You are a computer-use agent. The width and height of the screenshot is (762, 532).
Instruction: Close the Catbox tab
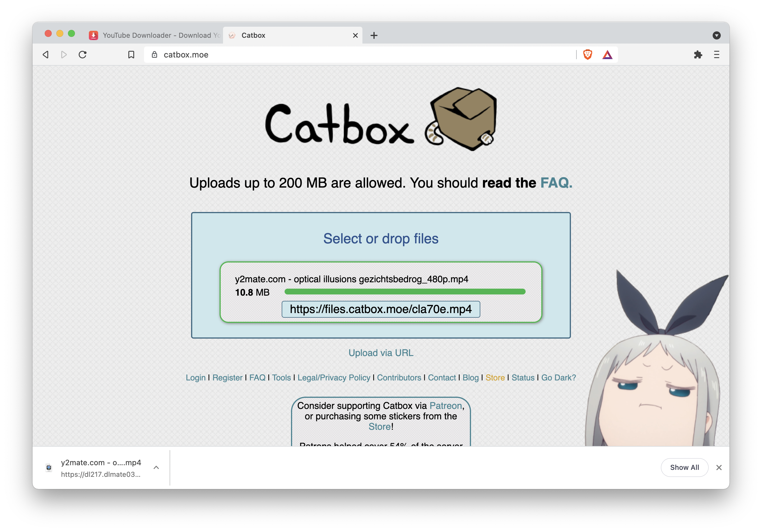pyautogui.click(x=355, y=35)
